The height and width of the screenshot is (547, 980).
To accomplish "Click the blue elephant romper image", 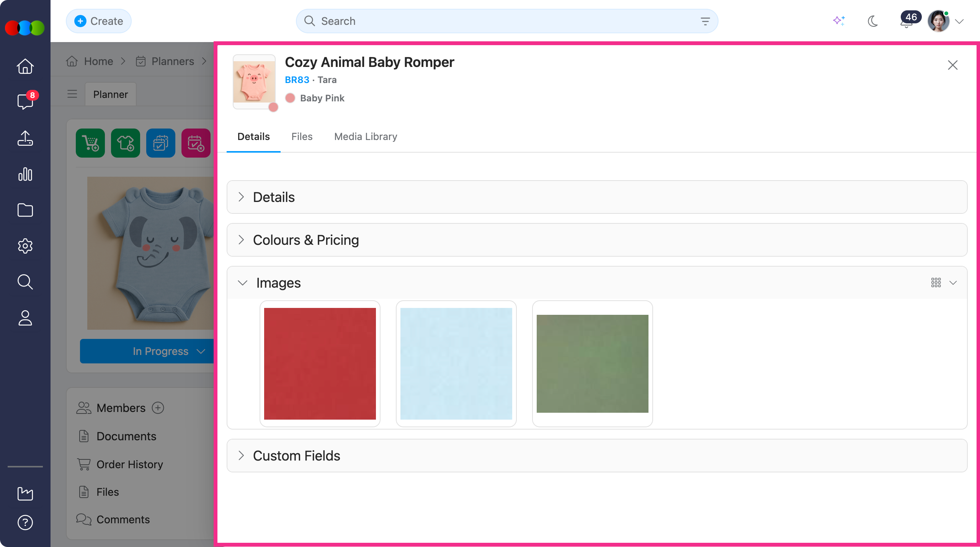I will [x=150, y=253].
